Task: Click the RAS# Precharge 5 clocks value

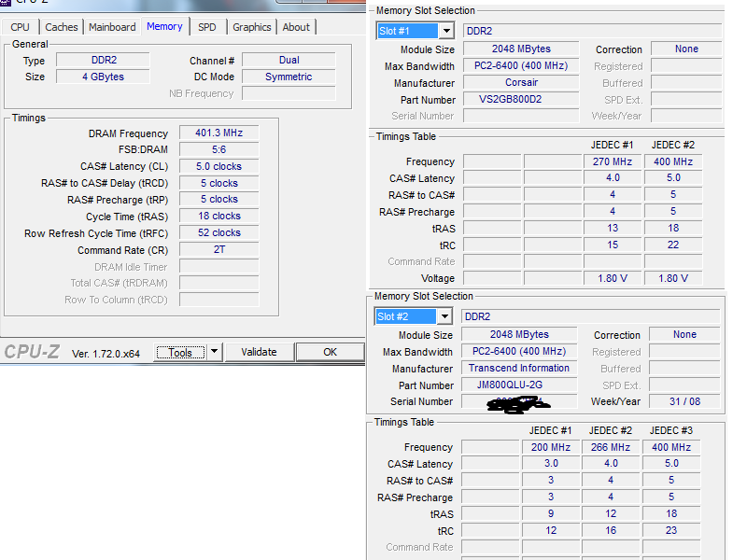Action: pos(219,200)
